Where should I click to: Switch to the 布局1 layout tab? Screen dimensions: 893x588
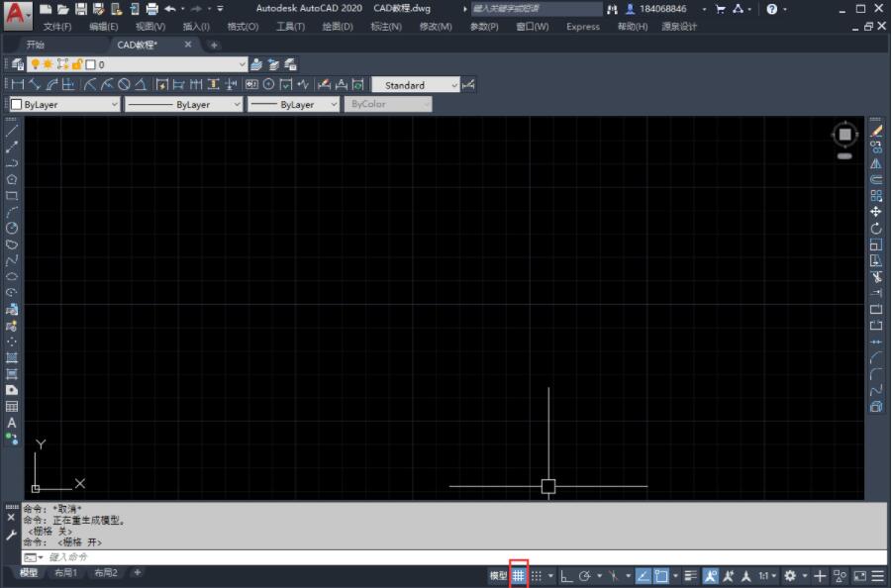pyautogui.click(x=65, y=573)
